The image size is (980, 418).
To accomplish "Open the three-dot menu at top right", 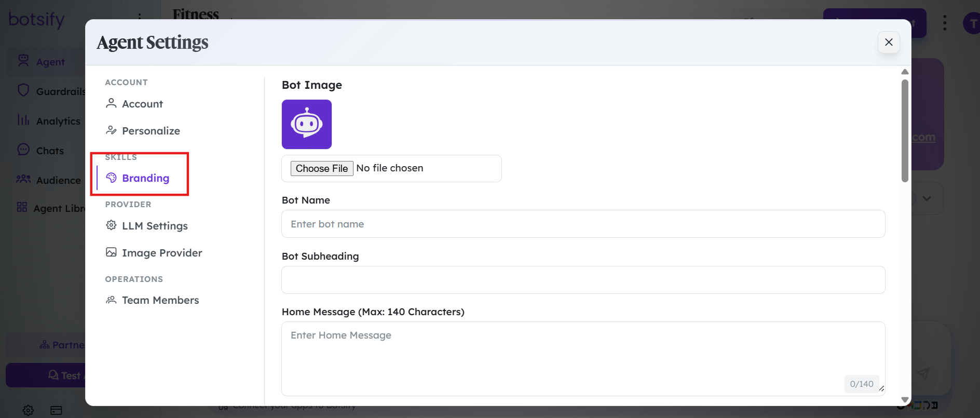I will [945, 23].
